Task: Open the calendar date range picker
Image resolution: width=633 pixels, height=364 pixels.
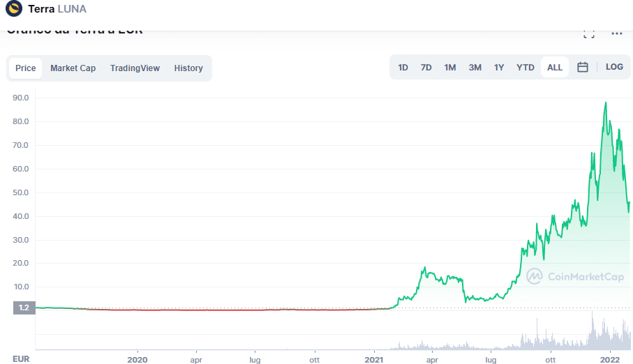Action: pyautogui.click(x=583, y=67)
